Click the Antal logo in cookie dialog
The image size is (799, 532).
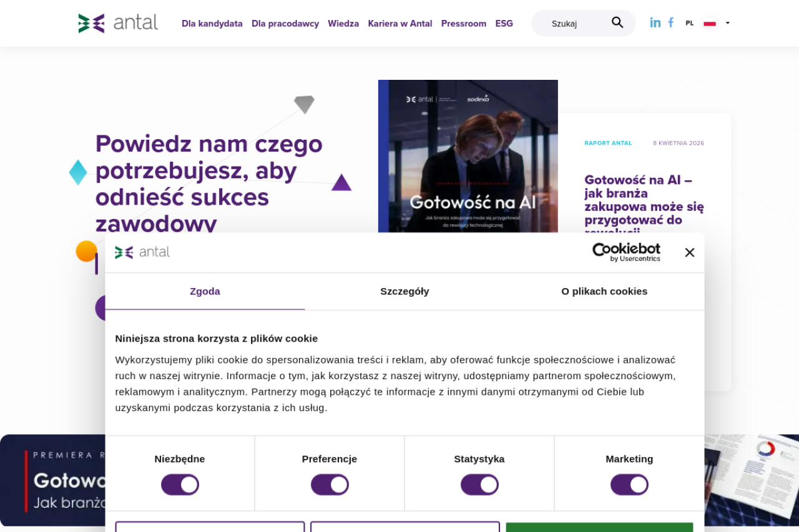click(142, 252)
